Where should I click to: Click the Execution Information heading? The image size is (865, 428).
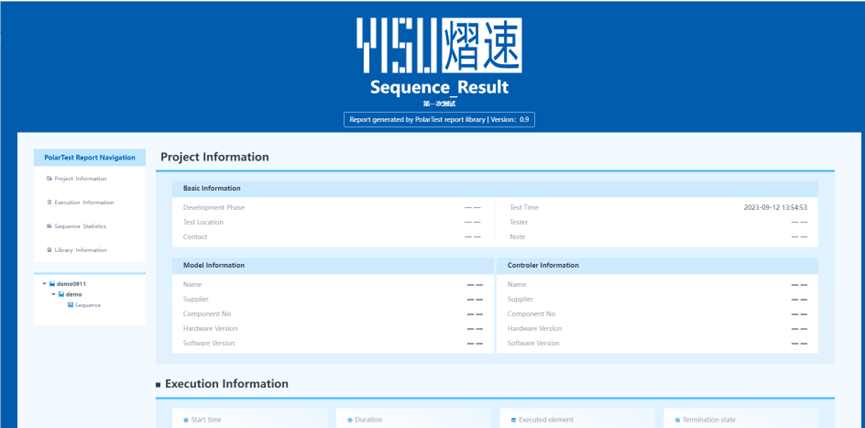tap(226, 383)
